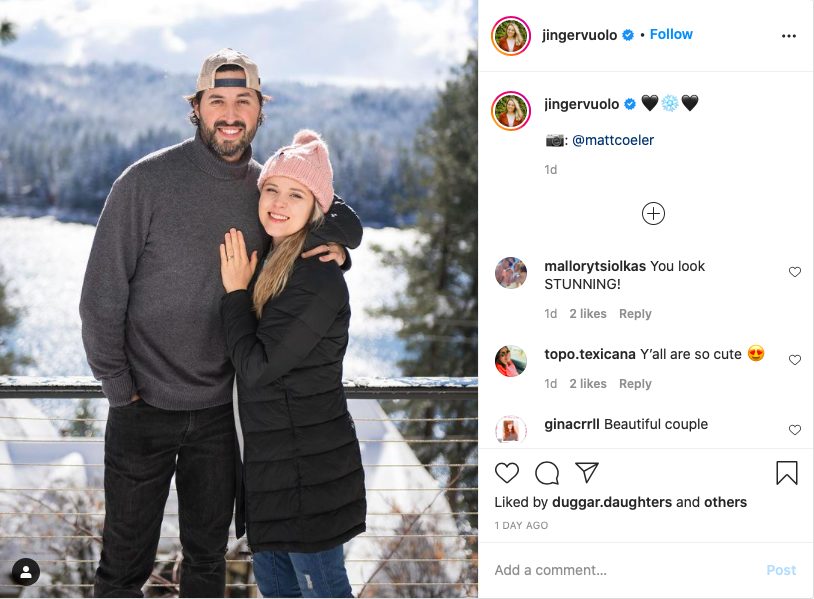
Task: Click the Add a comment field
Action: (x=620, y=570)
